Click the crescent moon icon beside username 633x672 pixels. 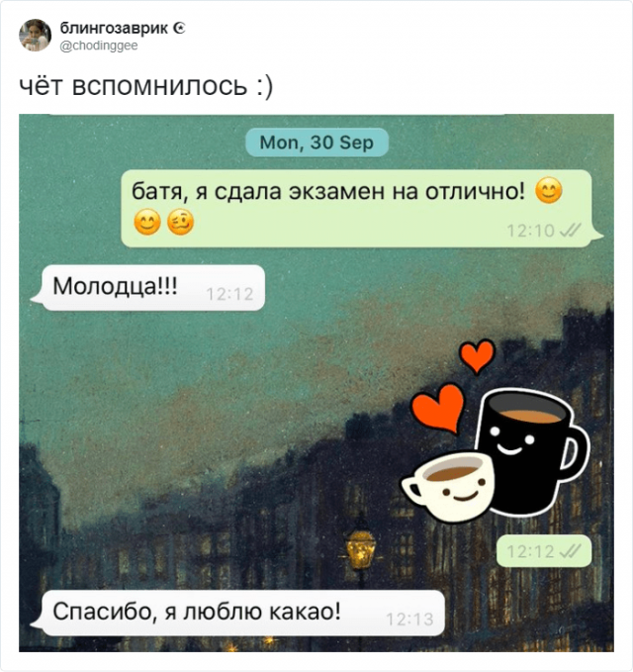tap(179, 29)
